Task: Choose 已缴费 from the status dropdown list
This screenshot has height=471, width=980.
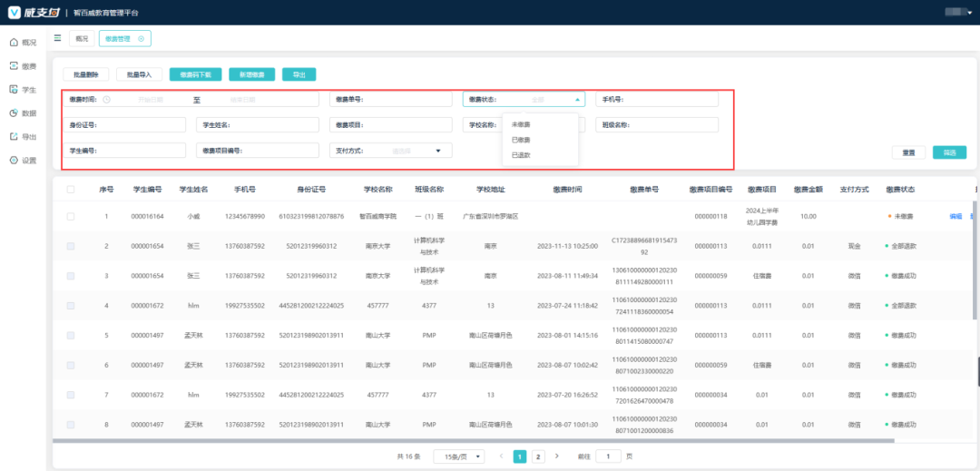Action: (x=522, y=140)
